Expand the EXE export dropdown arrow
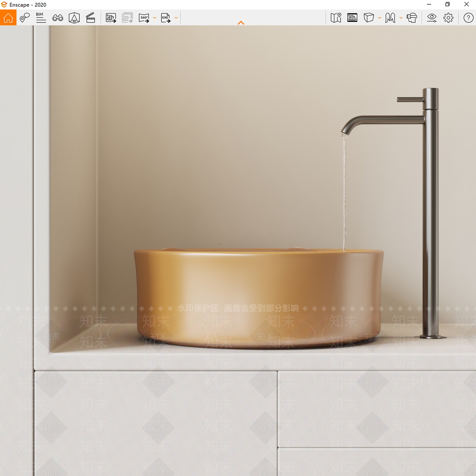Screen dimensions: 476x476 click(x=176, y=18)
